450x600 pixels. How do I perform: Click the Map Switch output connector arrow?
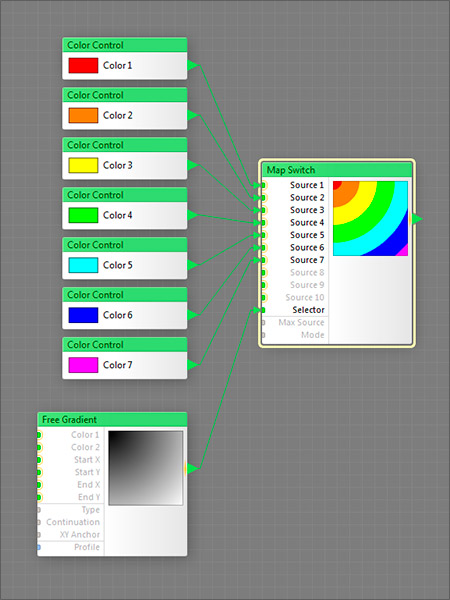click(x=417, y=219)
